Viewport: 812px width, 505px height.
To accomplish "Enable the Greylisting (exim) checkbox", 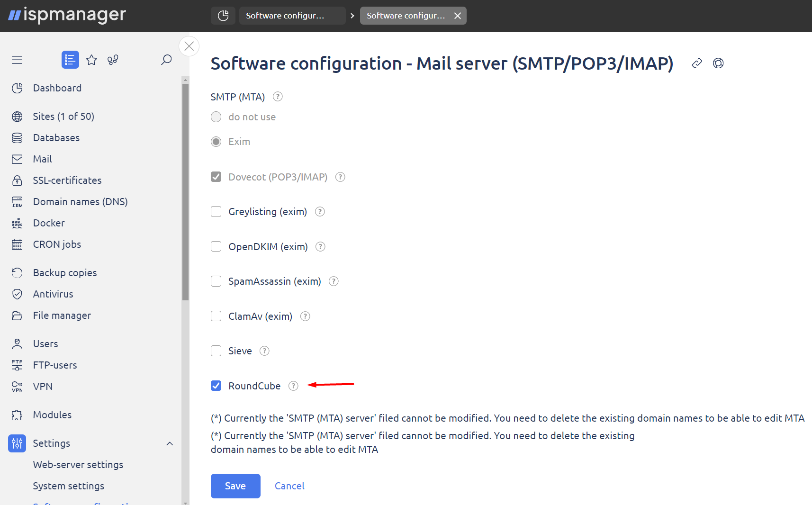I will (x=216, y=212).
